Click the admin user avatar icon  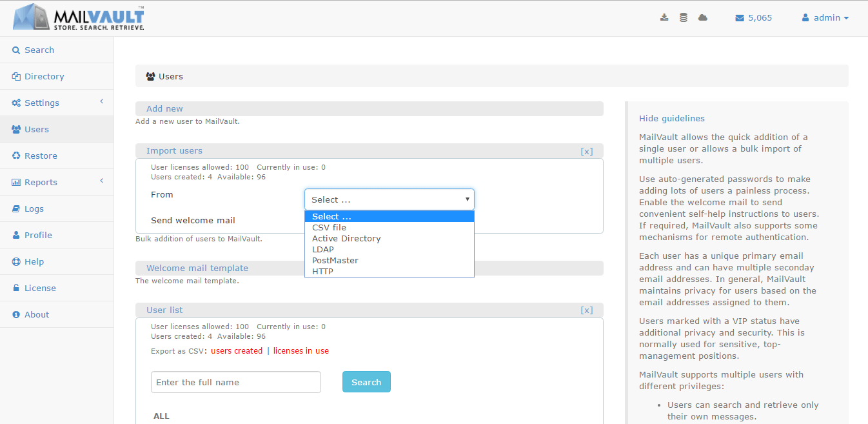[805, 18]
